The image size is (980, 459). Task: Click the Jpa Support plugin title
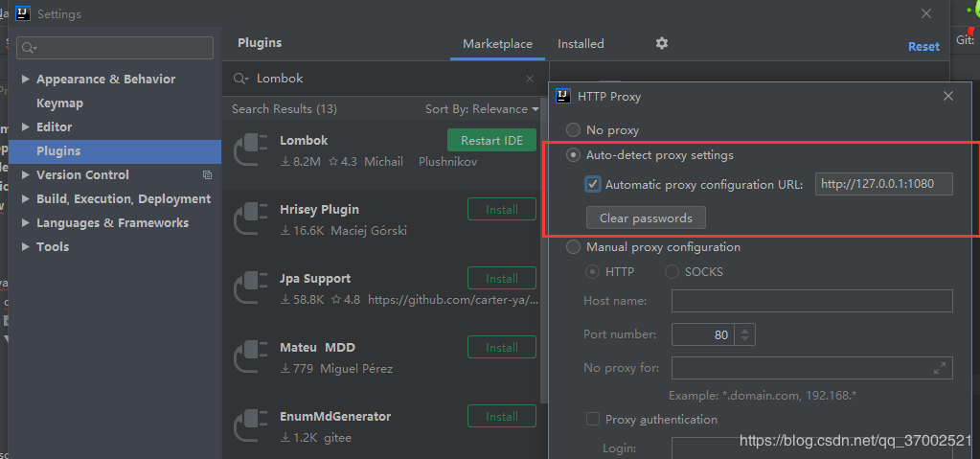315,278
